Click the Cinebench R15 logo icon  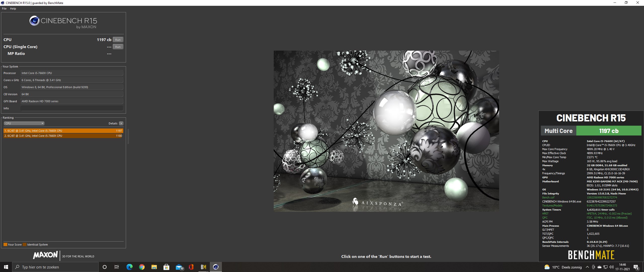(34, 21)
